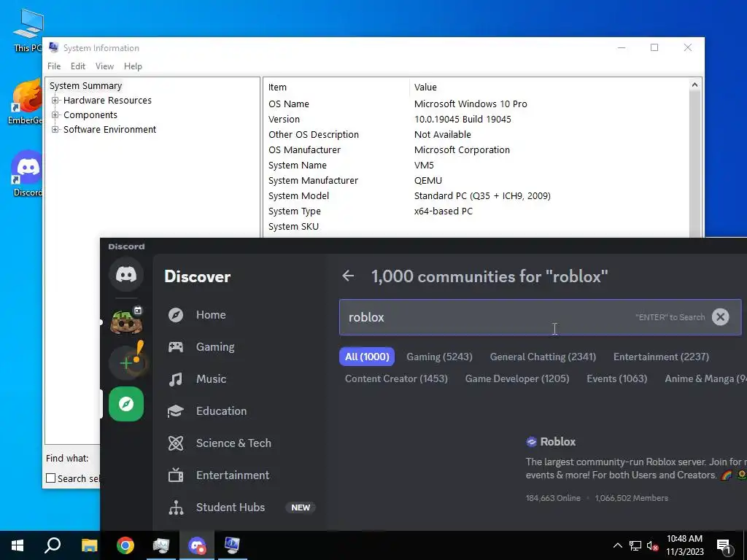
Task: Filter results by Gaming (5243)
Action: pos(439,357)
